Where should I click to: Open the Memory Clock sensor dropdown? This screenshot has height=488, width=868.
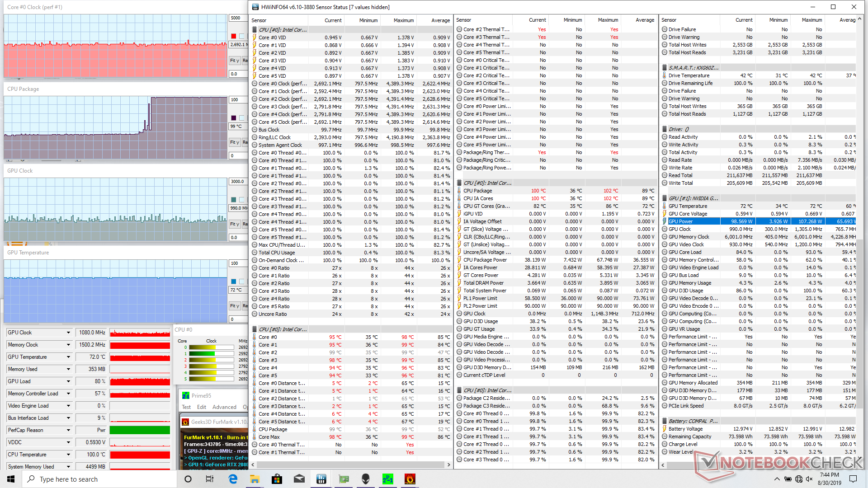pos(68,345)
